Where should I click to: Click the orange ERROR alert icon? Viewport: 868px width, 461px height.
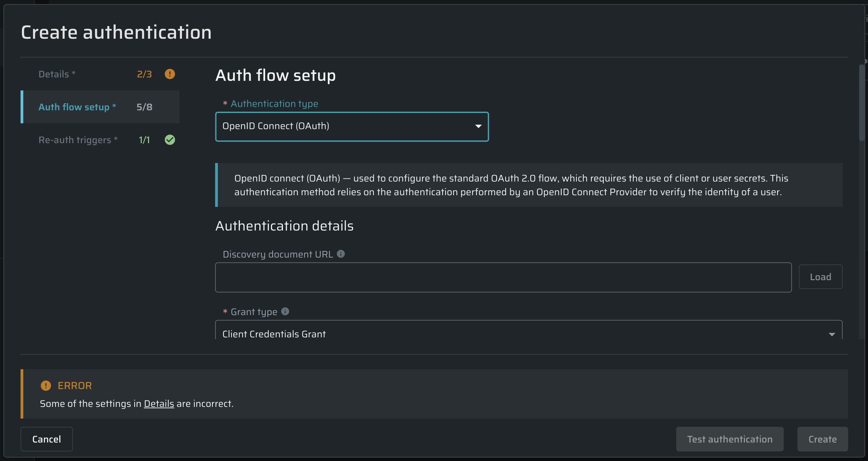coord(46,386)
